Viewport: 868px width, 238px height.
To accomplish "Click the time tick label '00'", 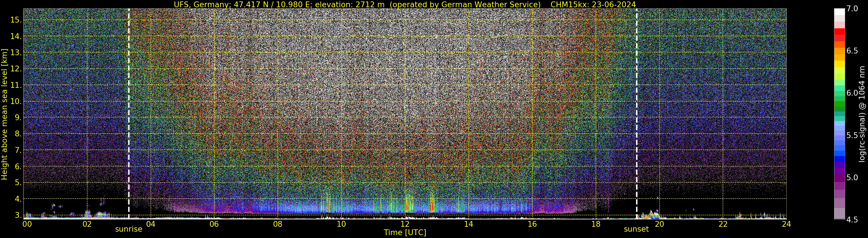I will click(x=27, y=224).
